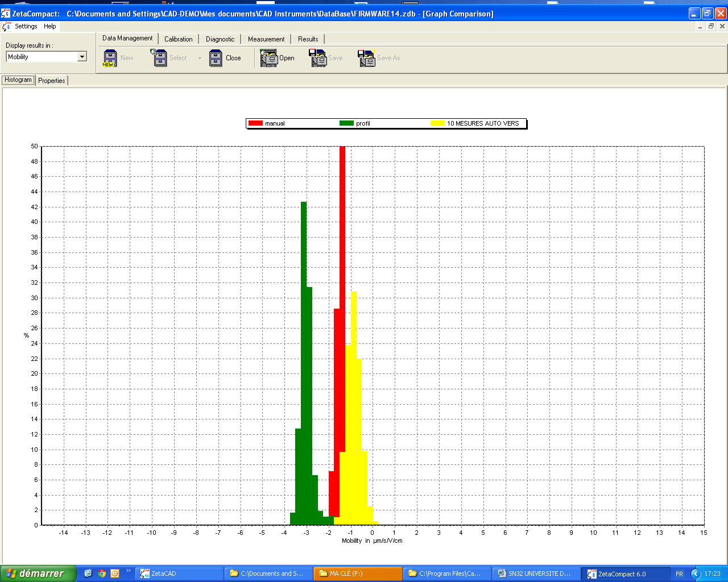Screen dimensions: 728x582
Task: Click the 'profil' legend label
Action: pyautogui.click(x=363, y=123)
